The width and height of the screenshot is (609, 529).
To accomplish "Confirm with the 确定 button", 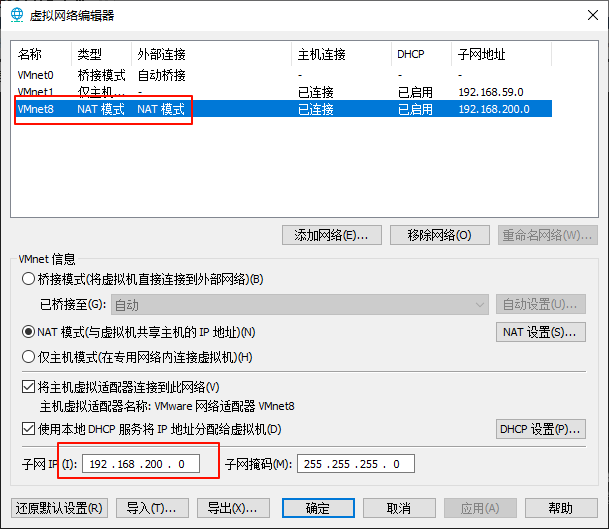I will [x=318, y=508].
